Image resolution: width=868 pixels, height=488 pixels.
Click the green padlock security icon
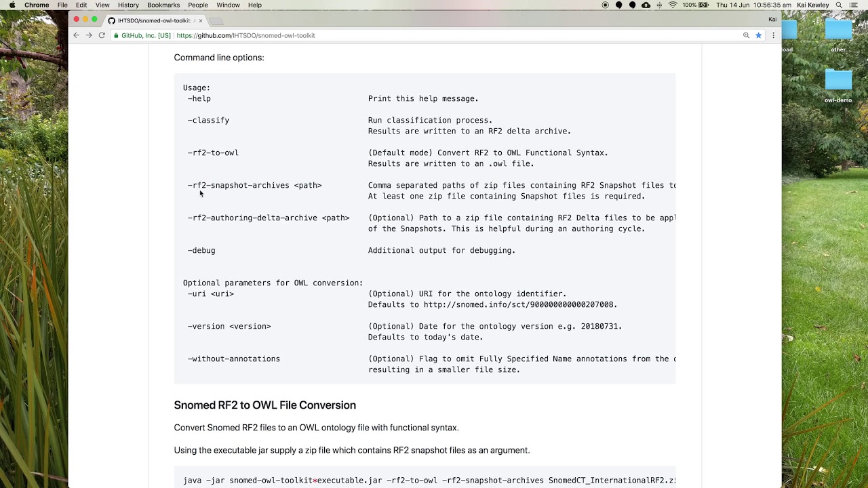[x=116, y=35]
